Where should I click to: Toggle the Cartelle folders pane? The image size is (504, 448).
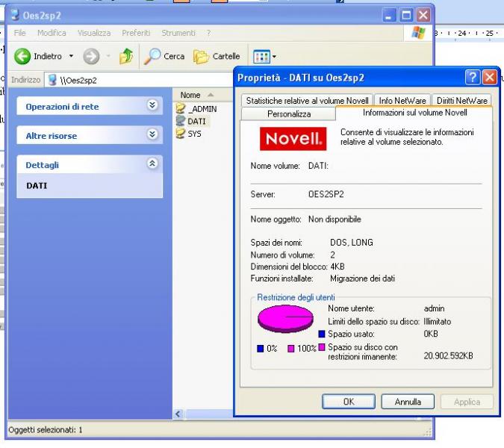click(x=217, y=57)
